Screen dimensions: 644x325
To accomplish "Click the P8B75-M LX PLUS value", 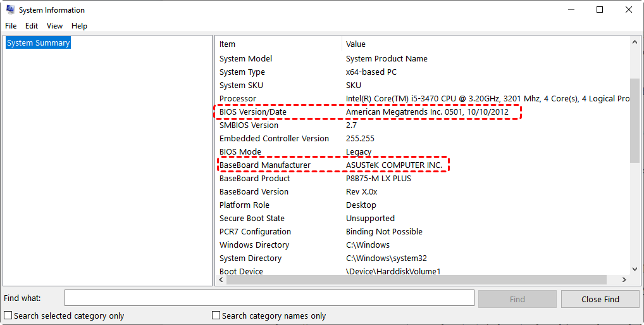I will tap(379, 179).
